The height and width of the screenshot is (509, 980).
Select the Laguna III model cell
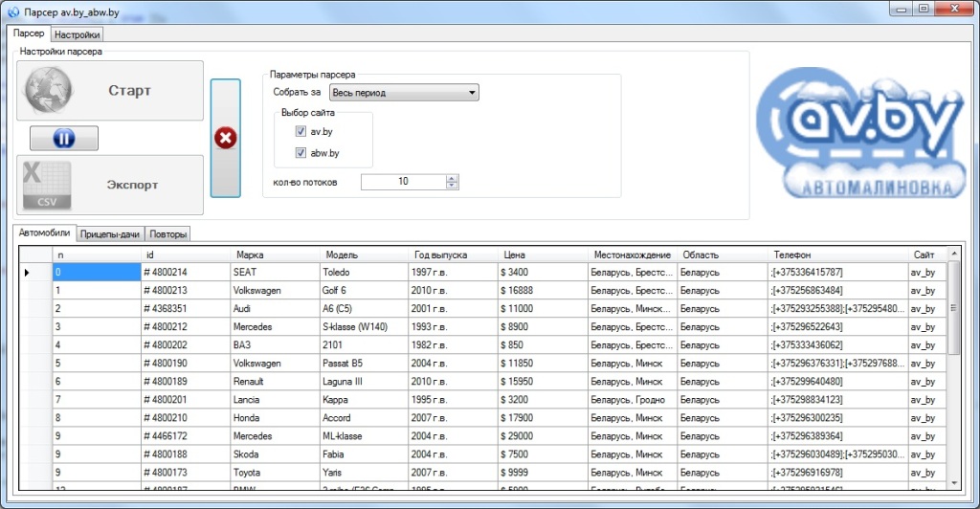tap(365, 381)
